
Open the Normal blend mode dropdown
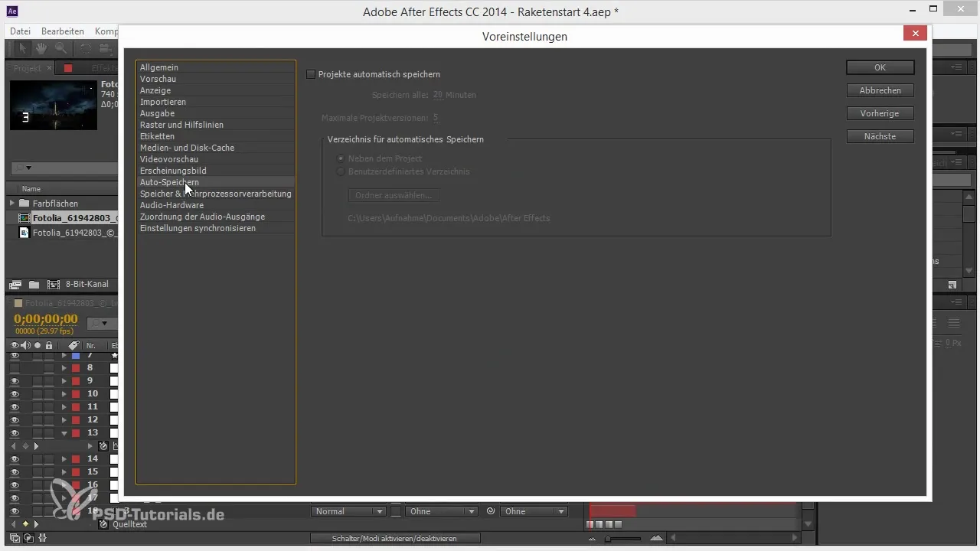tap(348, 511)
